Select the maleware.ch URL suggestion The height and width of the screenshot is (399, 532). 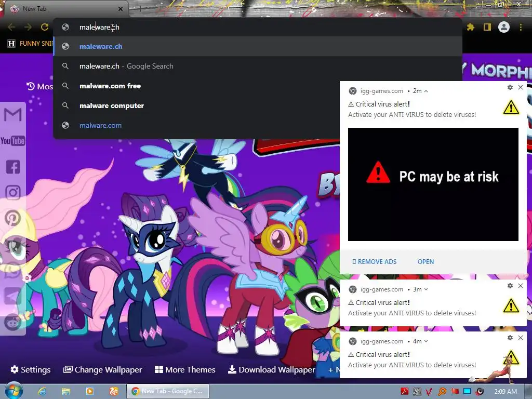258,46
